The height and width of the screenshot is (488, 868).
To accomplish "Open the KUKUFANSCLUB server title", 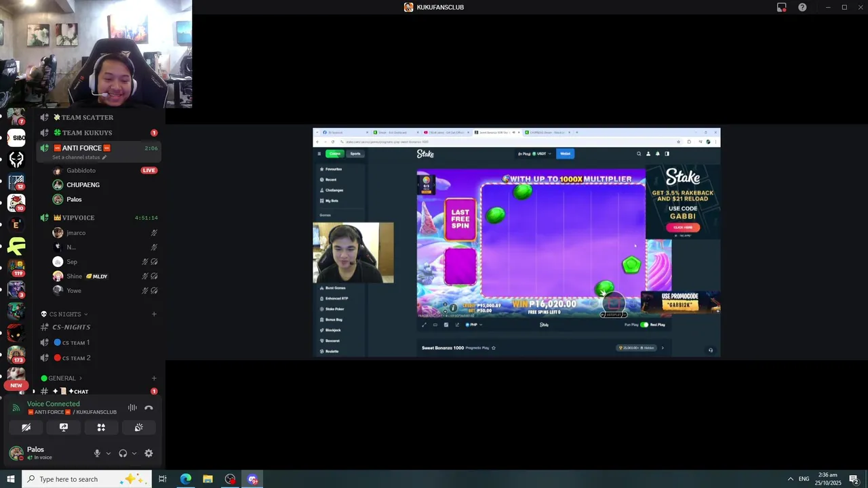I will (434, 7).
